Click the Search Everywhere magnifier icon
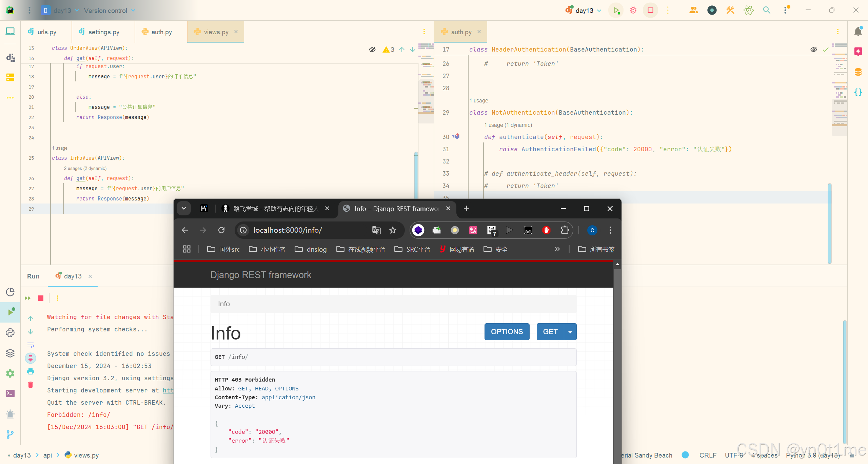868x464 pixels. pyautogui.click(x=767, y=10)
